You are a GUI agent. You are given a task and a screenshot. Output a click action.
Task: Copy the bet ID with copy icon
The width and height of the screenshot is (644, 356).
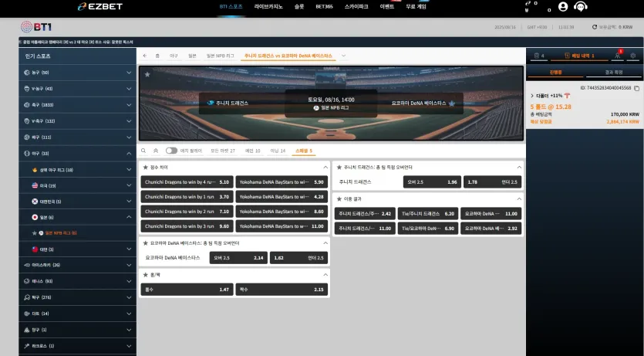636,88
